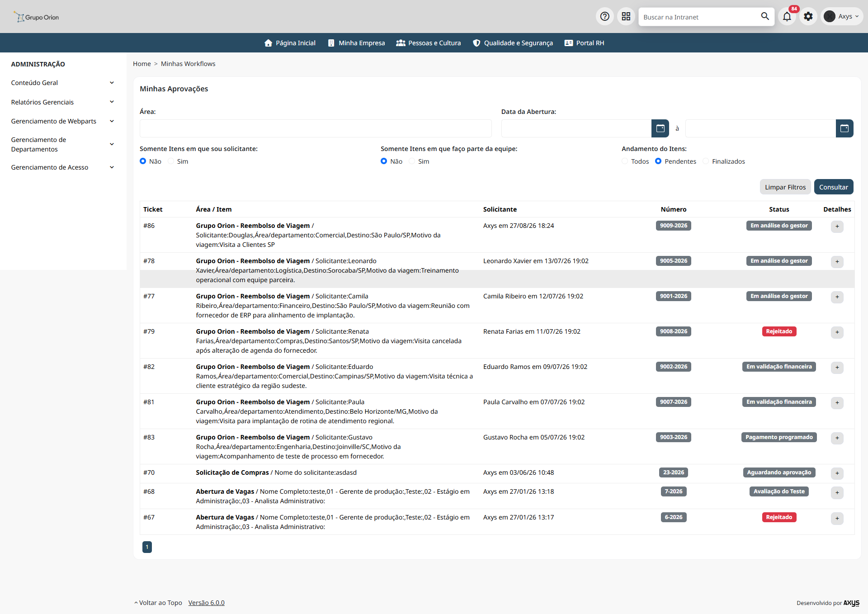Click the 23-2026 number badge

(x=674, y=472)
